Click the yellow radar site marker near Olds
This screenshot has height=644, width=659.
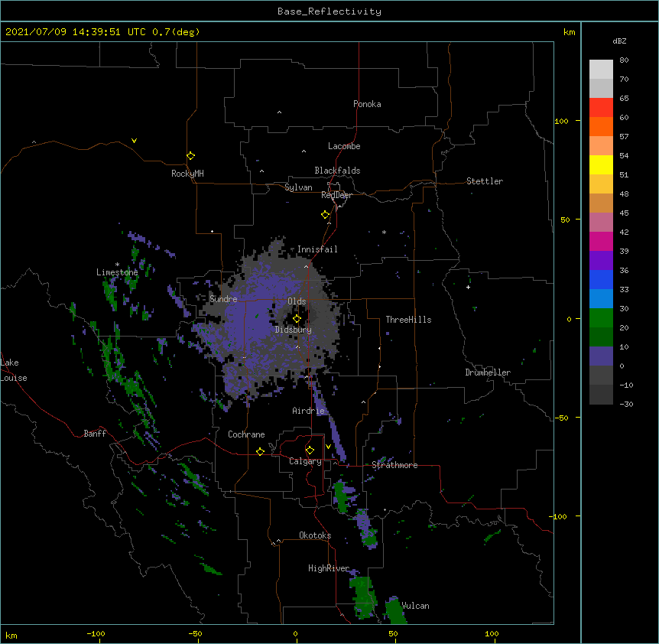pos(297,319)
